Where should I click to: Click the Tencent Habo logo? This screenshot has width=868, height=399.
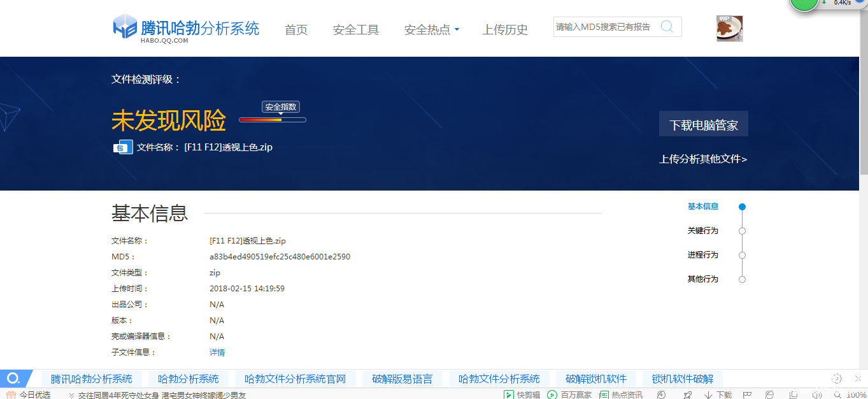(x=186, y=29)
